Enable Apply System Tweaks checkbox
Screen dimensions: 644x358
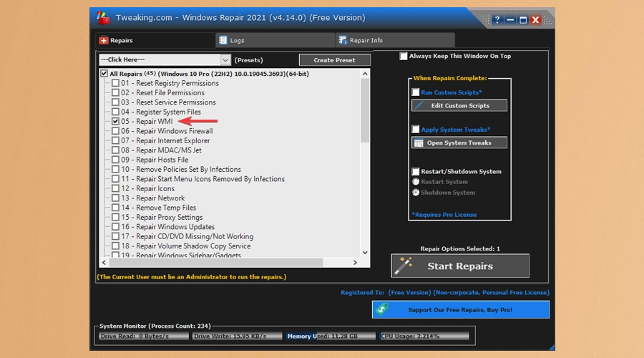tap(416, 130)
